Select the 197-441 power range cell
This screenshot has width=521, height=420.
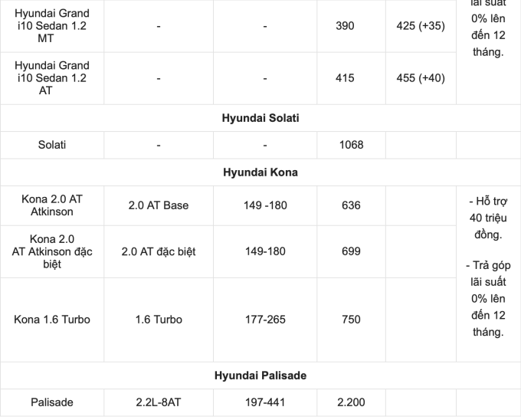point(264,402)
